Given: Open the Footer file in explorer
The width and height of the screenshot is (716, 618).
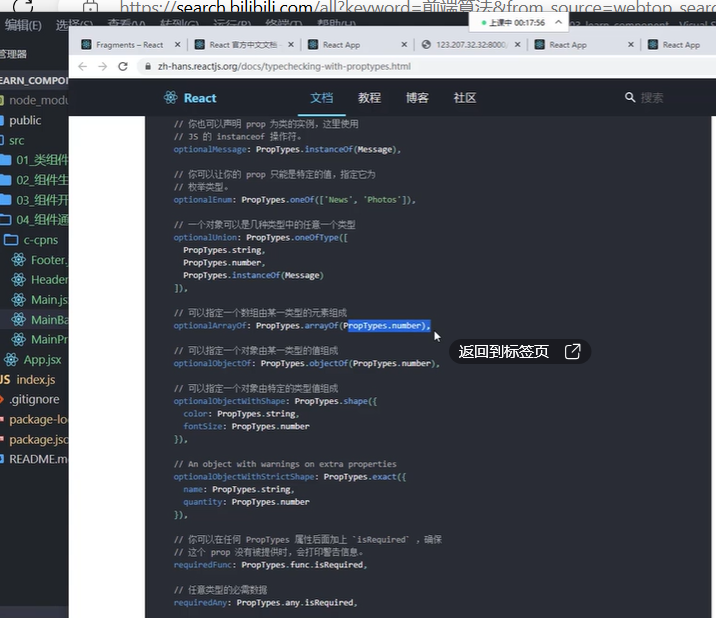Looking at the screenshot, I should (x=34, y=260).
